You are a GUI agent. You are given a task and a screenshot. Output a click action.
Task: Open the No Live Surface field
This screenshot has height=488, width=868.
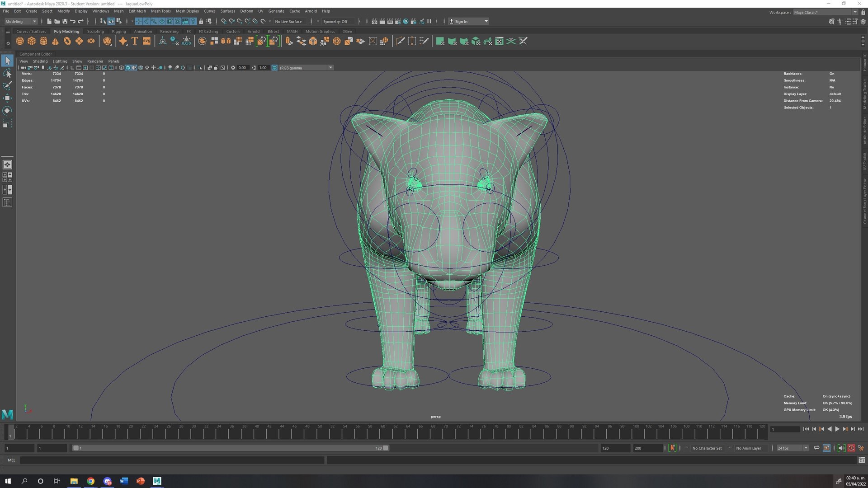[291, 21]
